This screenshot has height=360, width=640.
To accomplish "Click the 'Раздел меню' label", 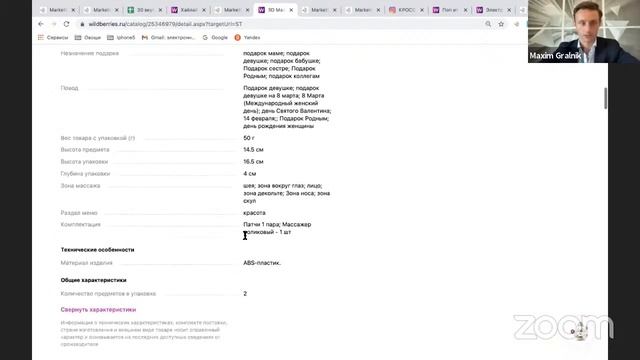I will click(x=79, y=213).
